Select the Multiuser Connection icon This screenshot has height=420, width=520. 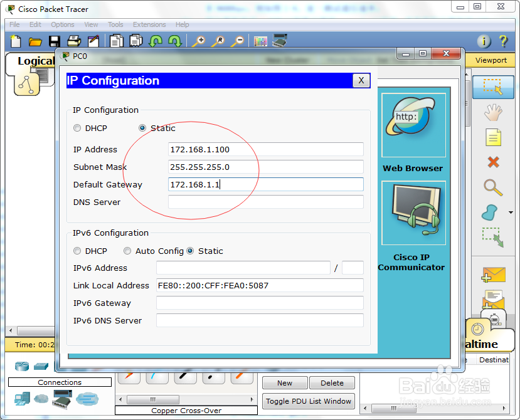click(87, 399)
